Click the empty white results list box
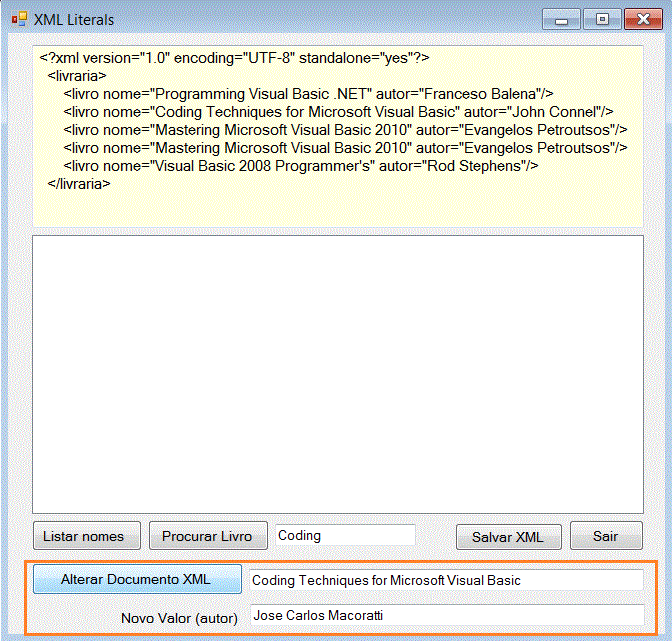672x641 pixels. click(338, 374)
